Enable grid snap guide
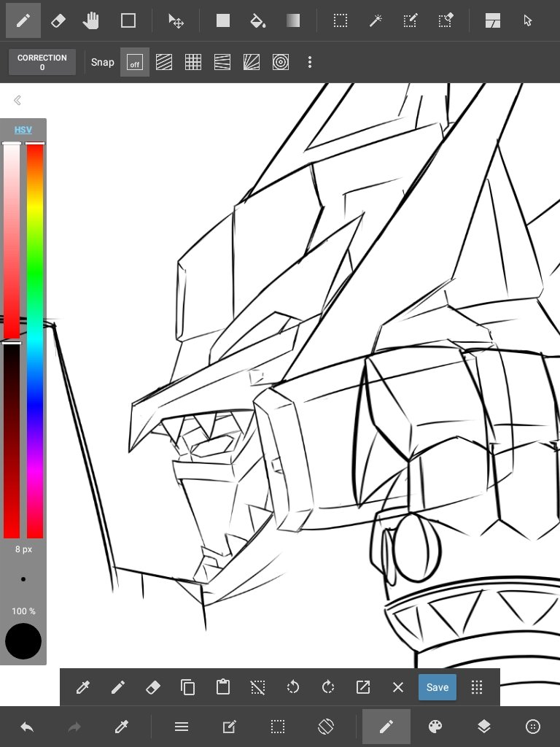 (x=192, y=62)
